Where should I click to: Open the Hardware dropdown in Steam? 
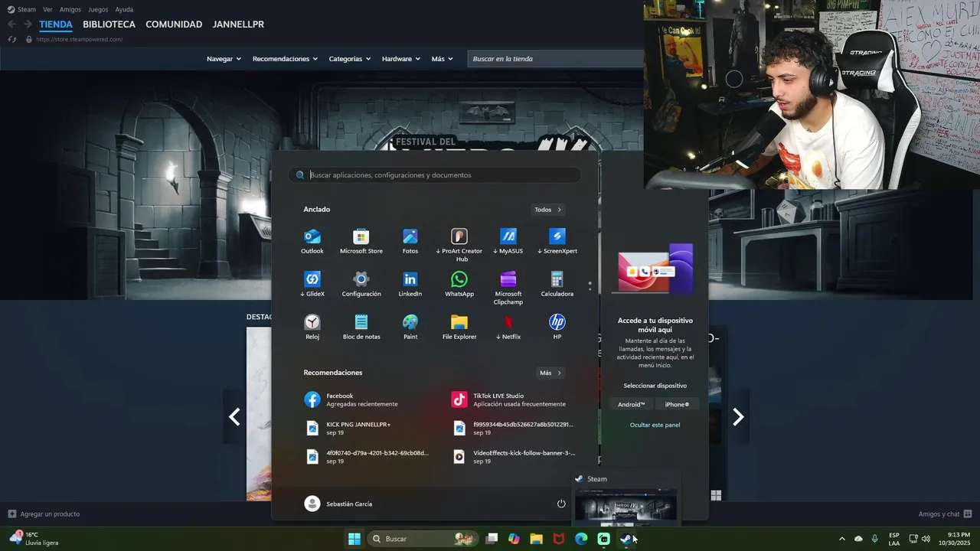[401, 59]
